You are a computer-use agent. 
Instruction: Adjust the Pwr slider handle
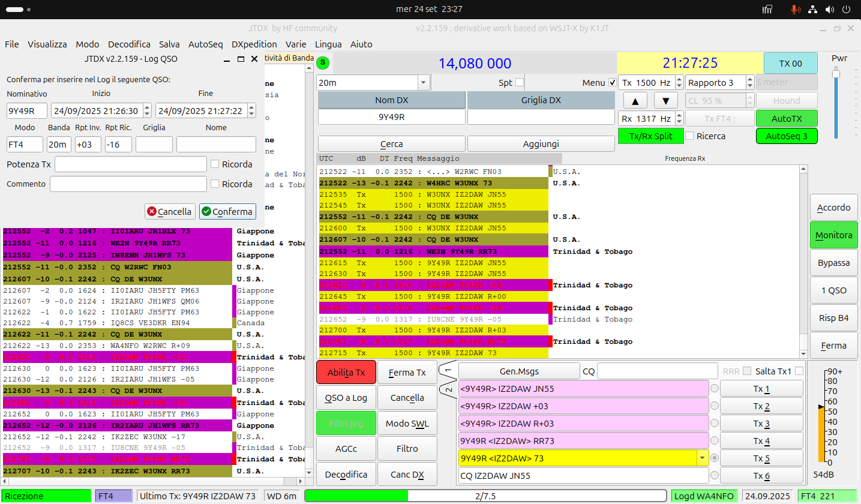pyautogui.click(x=836, y=73)
